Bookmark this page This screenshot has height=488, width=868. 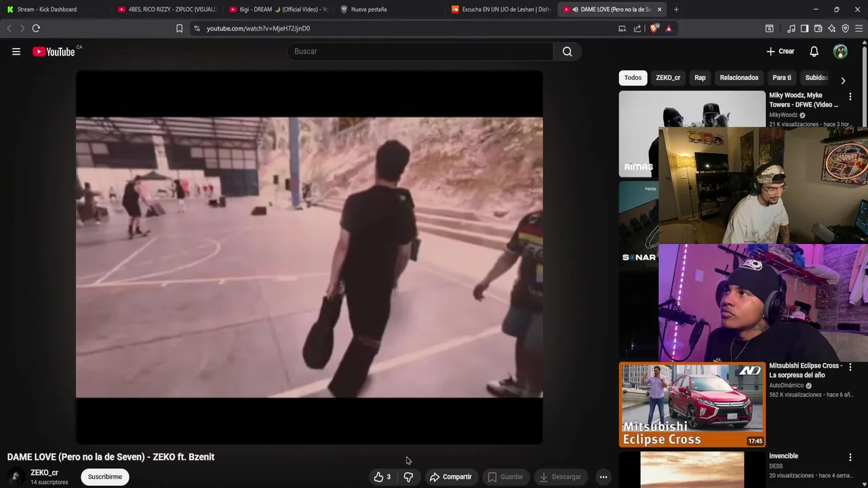179,28
